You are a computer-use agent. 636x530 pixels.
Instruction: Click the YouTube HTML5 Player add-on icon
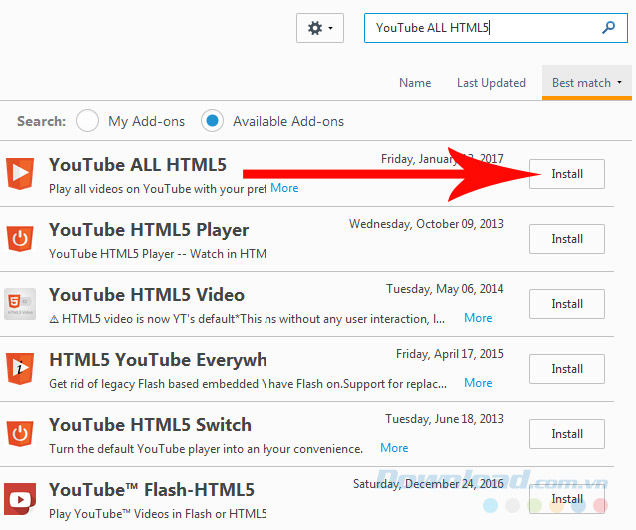point(20,238)
